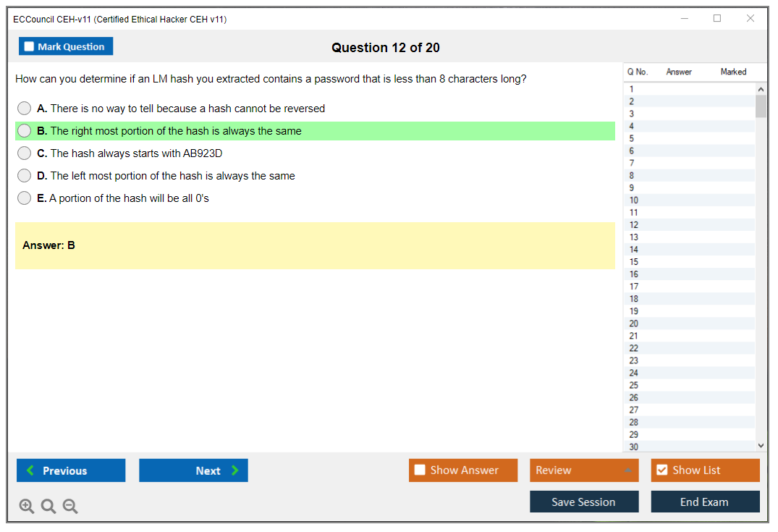Select answer option B radio button
The height and width of the screenshot is (532, 778).
tap(25, 131)
